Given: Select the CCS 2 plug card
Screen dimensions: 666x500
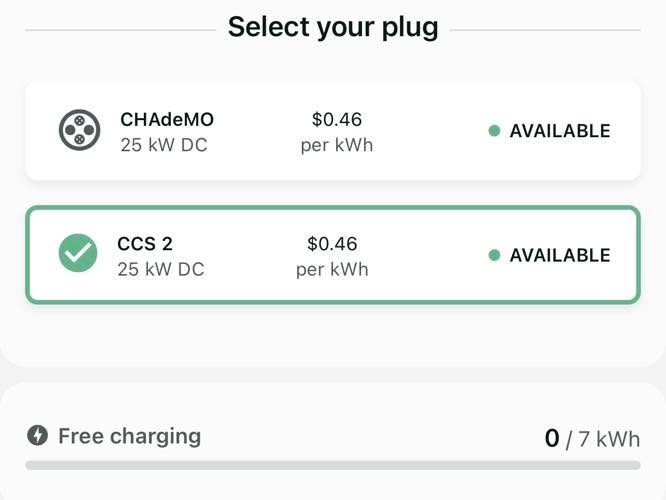Looking at the screenshot, I should click(x=333, y=255).
